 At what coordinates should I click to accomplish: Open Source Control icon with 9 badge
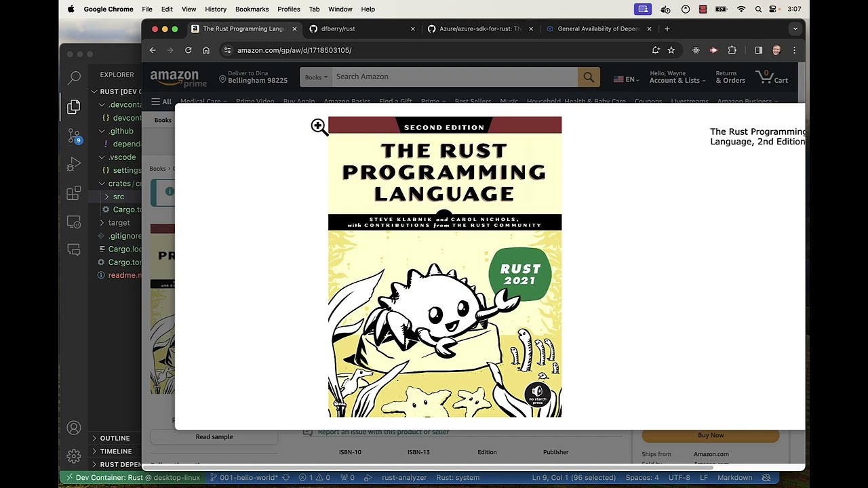(x=74, y=136)
